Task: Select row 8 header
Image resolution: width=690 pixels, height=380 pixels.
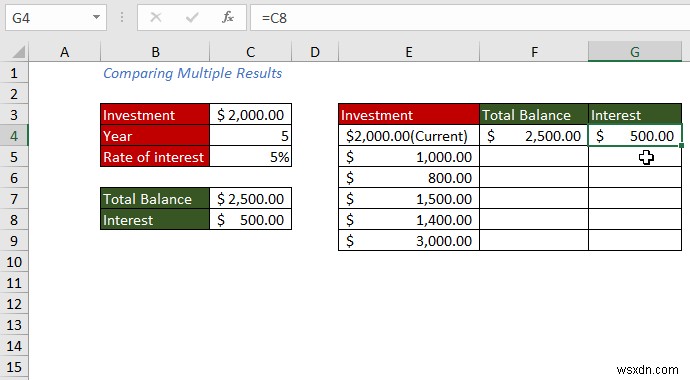Action: (x=14, y=220)
